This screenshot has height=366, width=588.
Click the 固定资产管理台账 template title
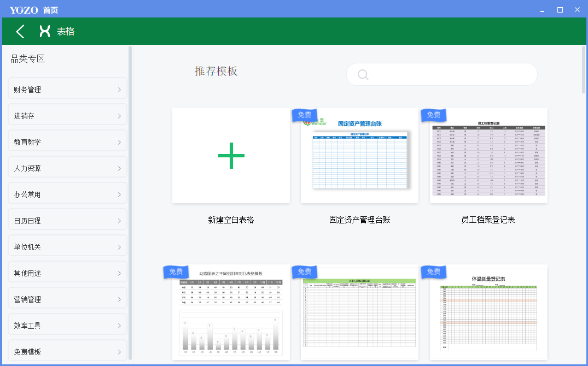(x=359, y=220)
